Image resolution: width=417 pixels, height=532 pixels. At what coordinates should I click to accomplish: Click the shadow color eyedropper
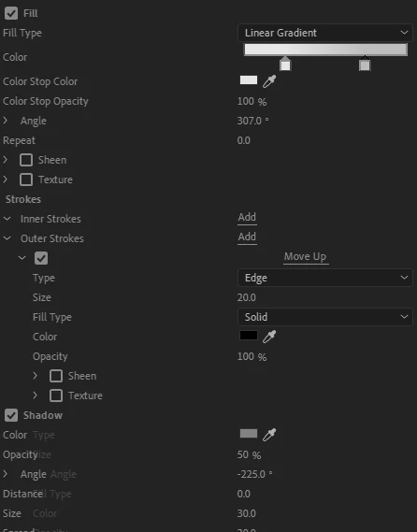pyautogui.click(x=269, y=435)
